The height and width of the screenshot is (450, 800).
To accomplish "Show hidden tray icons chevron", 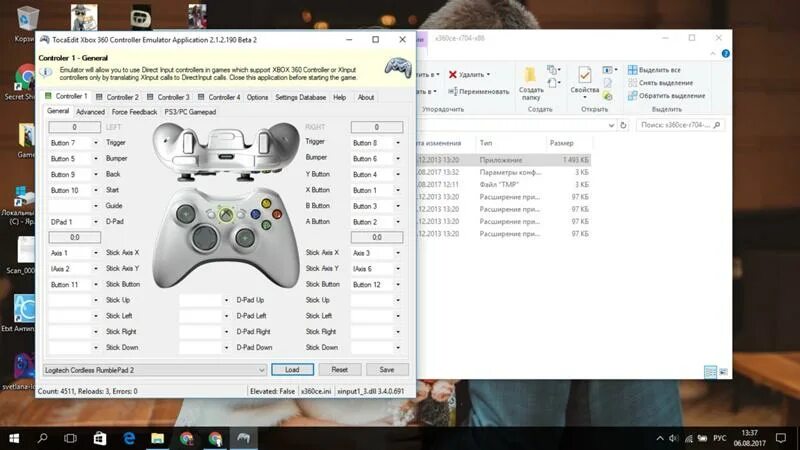I will 660,438.
